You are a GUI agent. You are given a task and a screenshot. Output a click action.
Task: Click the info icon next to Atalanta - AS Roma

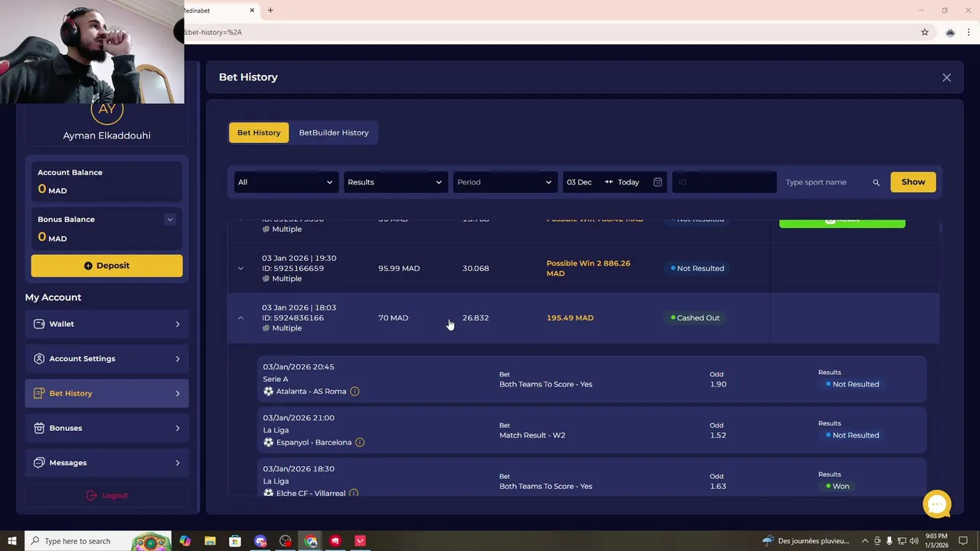pos(354,391)
